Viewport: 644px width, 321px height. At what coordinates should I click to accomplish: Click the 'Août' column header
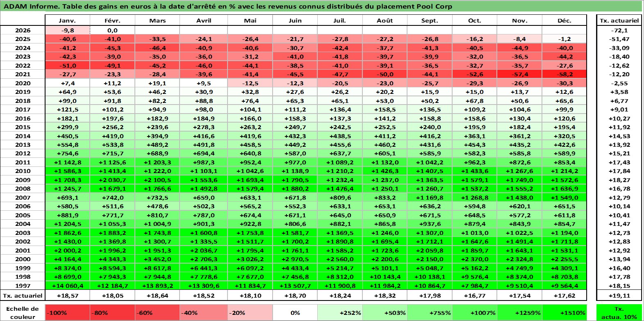(x=385, y=20)
